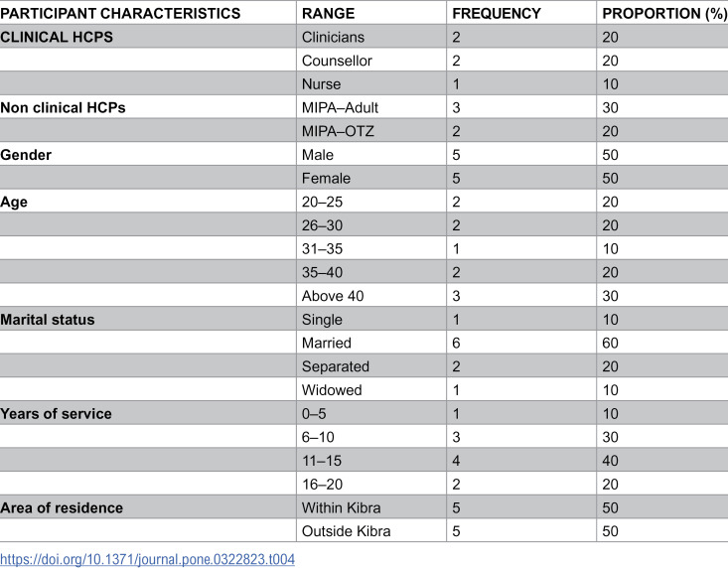
Task: Select the RANGE column header
Action: (x=329, y=14)
